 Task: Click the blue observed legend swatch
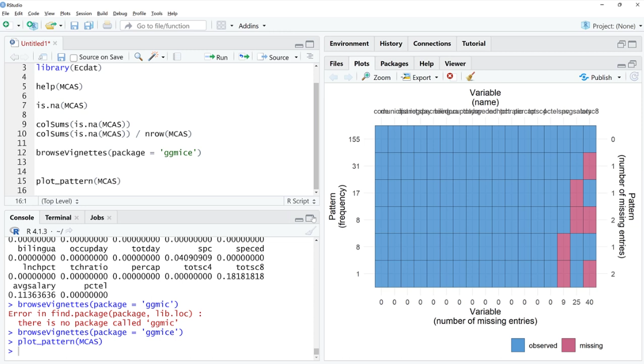tap(518, 345)
